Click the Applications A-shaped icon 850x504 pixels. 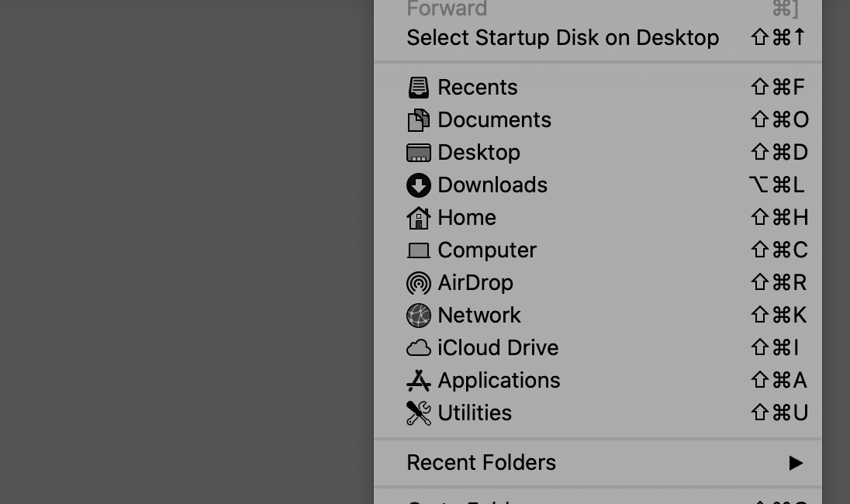click(419, 381)
